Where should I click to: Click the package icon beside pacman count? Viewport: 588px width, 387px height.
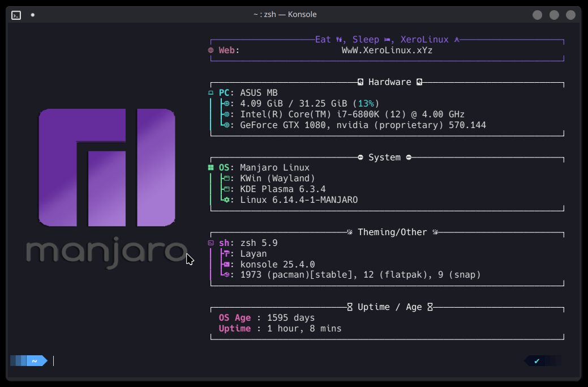click(226, 275)
